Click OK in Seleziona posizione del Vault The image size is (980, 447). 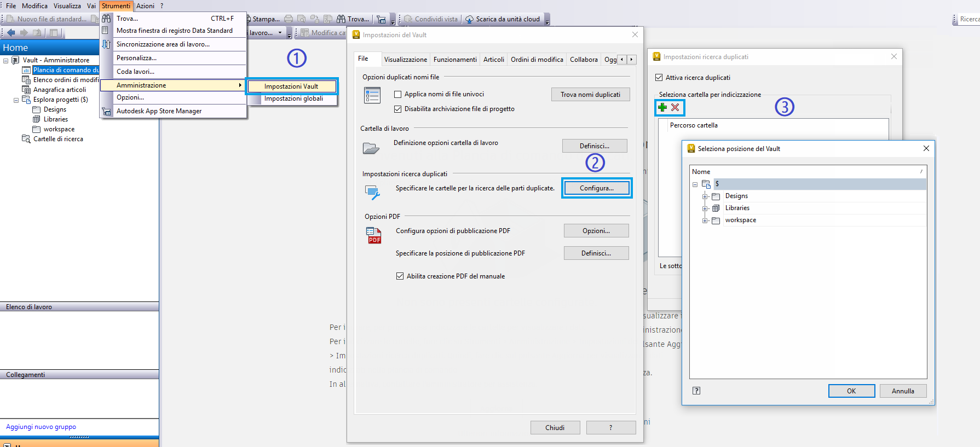[851, 391]
